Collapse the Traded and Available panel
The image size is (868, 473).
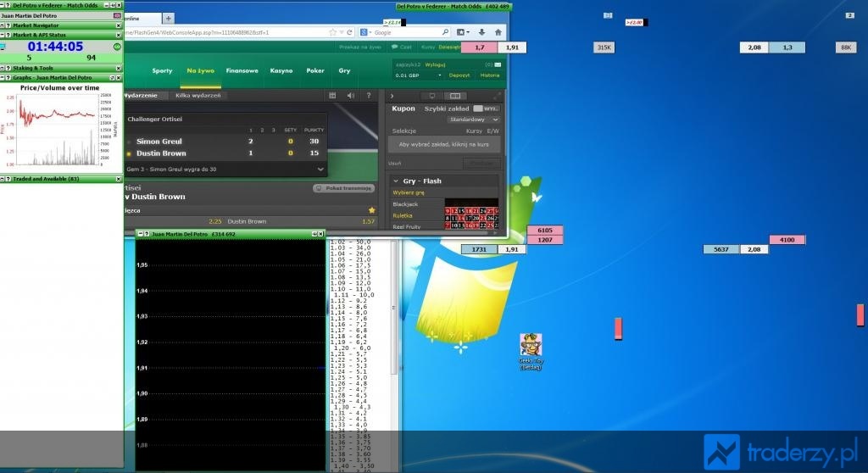3,179
